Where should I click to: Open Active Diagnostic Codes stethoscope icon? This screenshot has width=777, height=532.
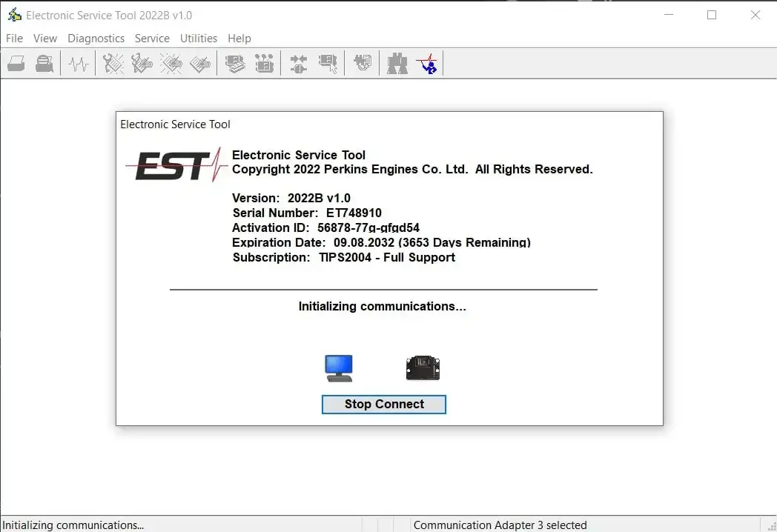coord(113,64)
